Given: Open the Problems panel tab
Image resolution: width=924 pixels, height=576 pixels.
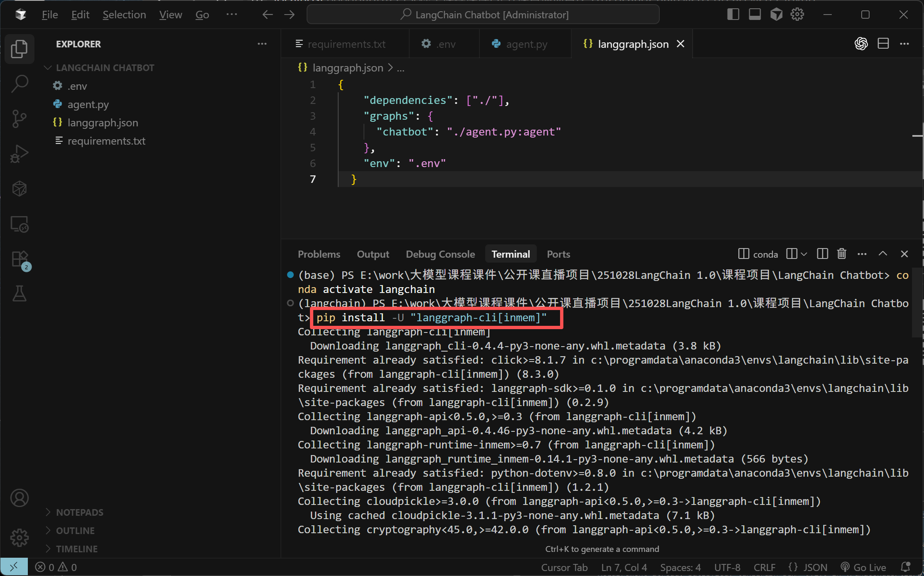Looking at the screenshot, I should click(x=319, y=254).
